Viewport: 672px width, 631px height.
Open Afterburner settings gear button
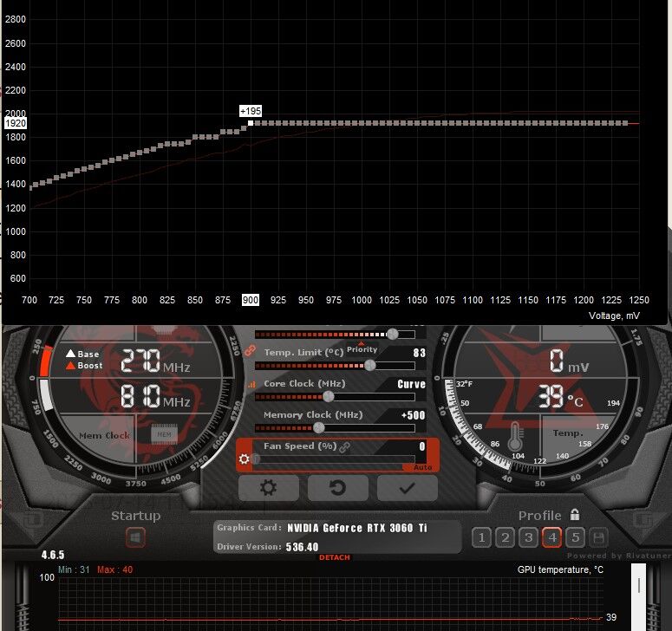[x=269, y=487]
